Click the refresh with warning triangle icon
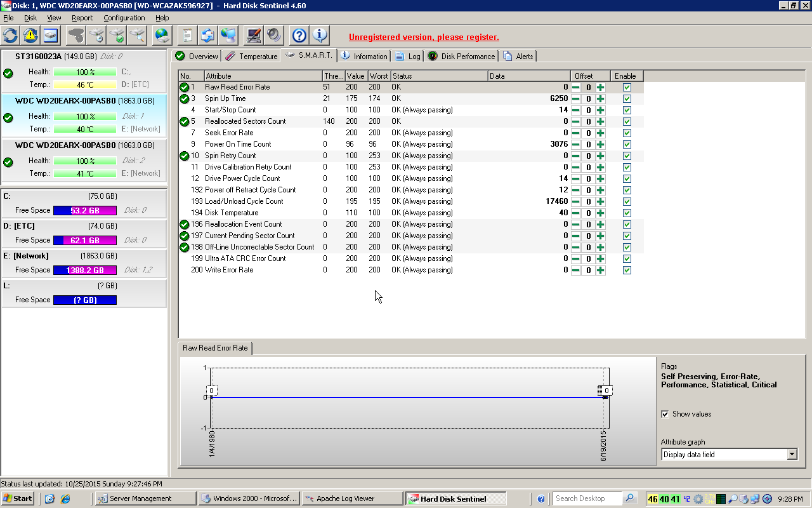This screenshot has width=812, height=508. coord(30,35)
